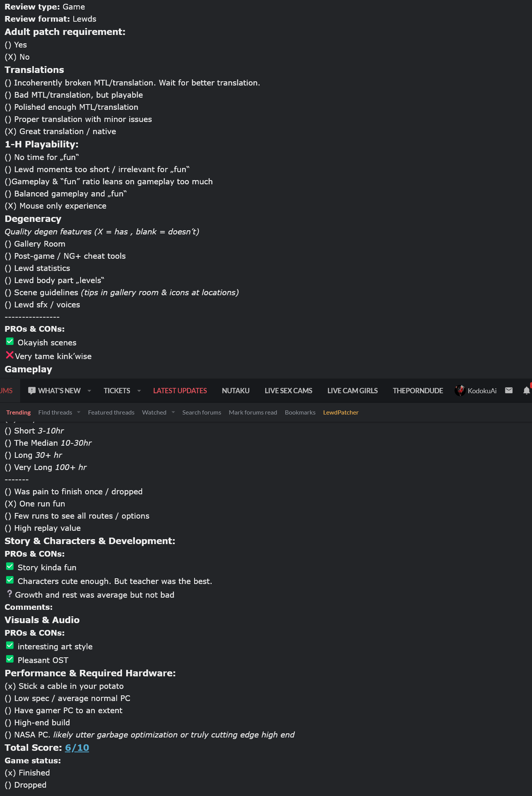Image resolution: width=532 pixels, height=796 pixels.
Task: Expand the Find threads dropdown arrow
Action: pos(79,412)
